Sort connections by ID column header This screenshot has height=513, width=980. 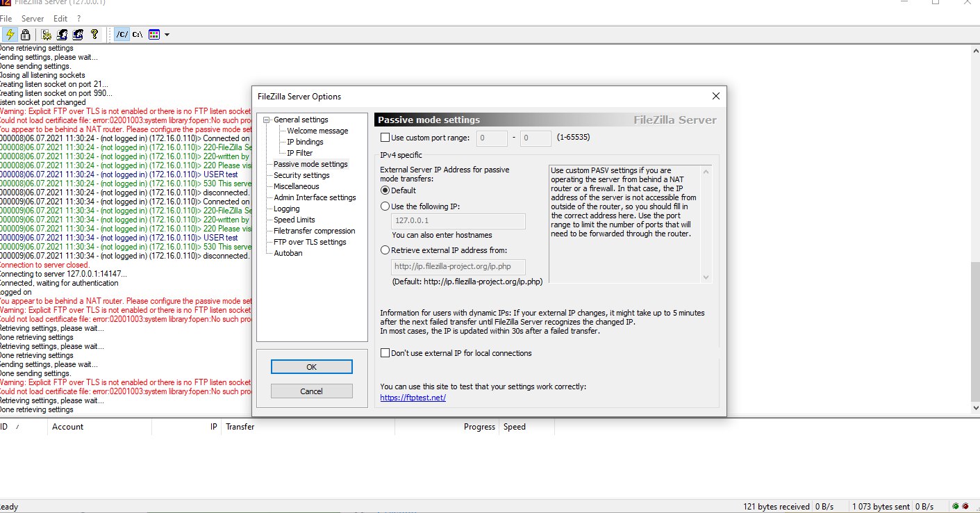click(x=23, y=427)
